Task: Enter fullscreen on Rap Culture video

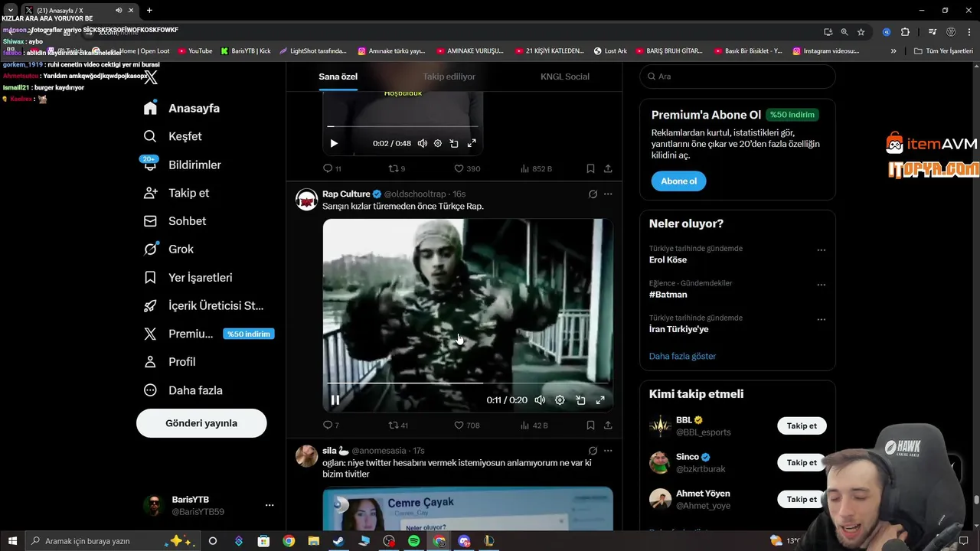Action: click(600, 399)
